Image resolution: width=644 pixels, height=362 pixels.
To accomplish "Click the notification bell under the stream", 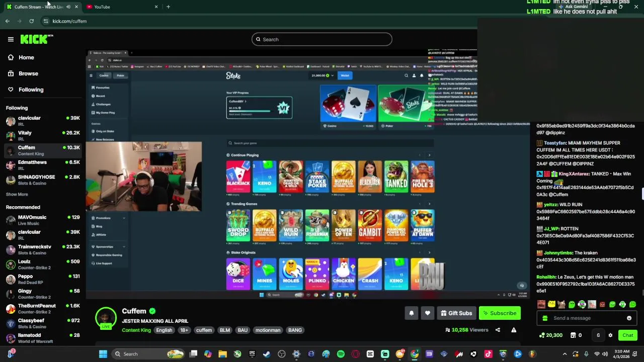I will [x=412, y=313].
